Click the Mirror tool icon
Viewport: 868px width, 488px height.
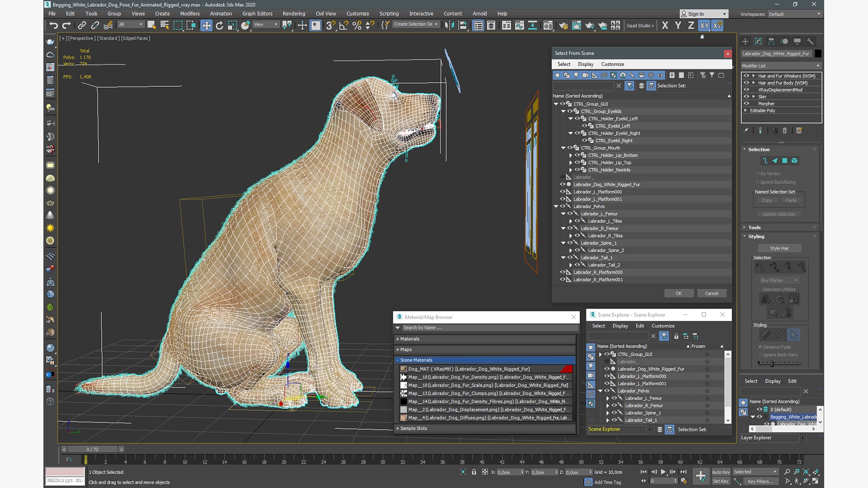tap(449, 25)
